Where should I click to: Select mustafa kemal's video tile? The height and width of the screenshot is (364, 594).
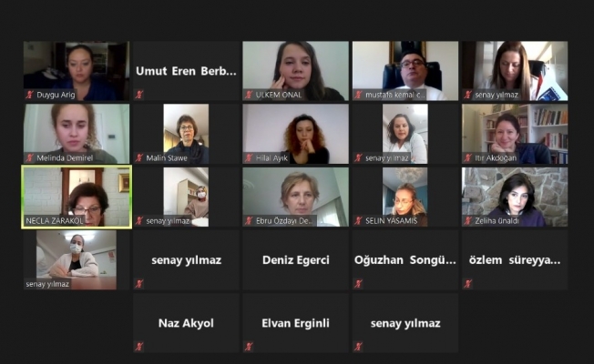pos(405,71)
